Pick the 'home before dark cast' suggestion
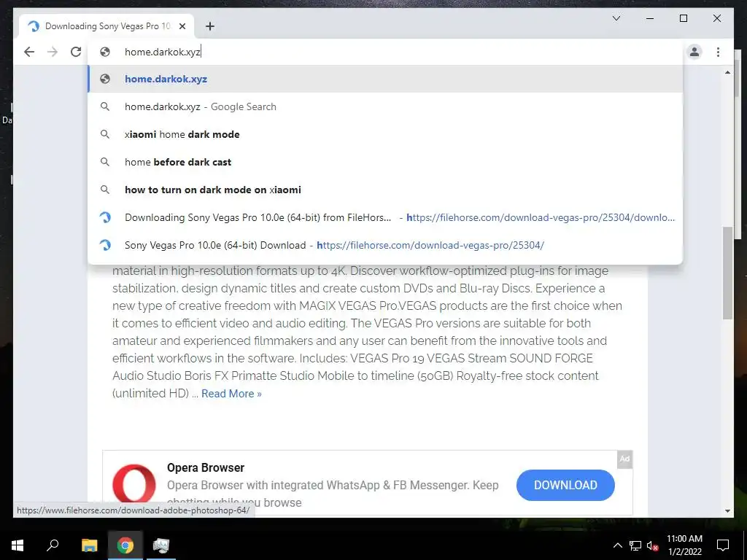The width and height of the screenshot is (747, 560). 385,162
